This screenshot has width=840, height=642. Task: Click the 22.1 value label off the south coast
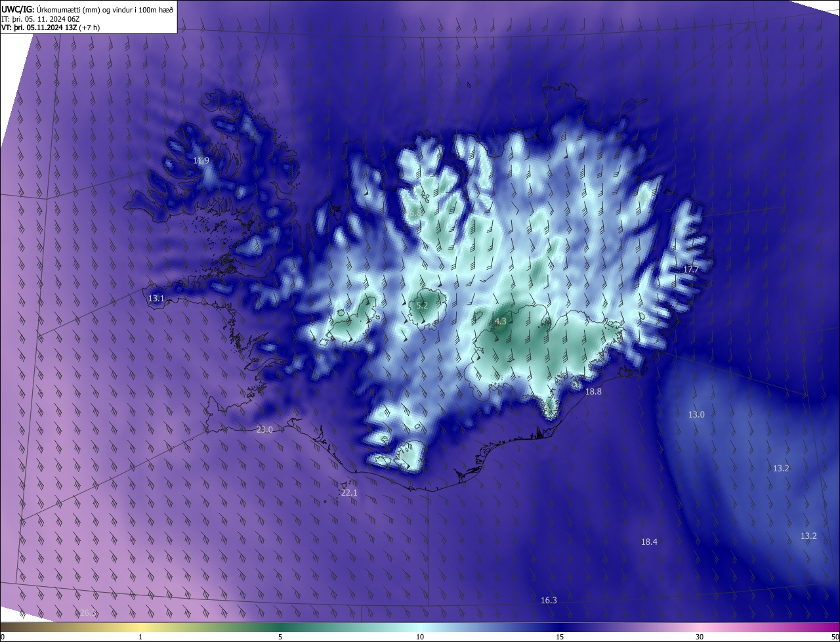click(349, 493)
